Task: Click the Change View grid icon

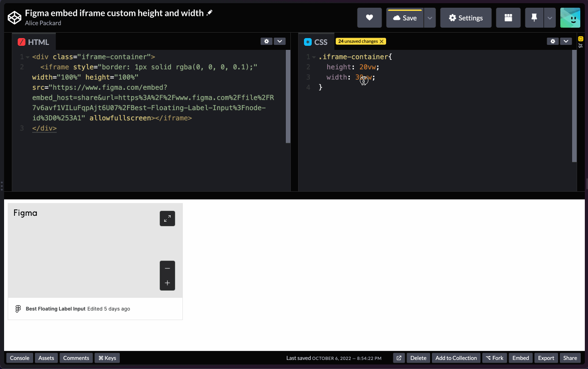Action: 508,17
